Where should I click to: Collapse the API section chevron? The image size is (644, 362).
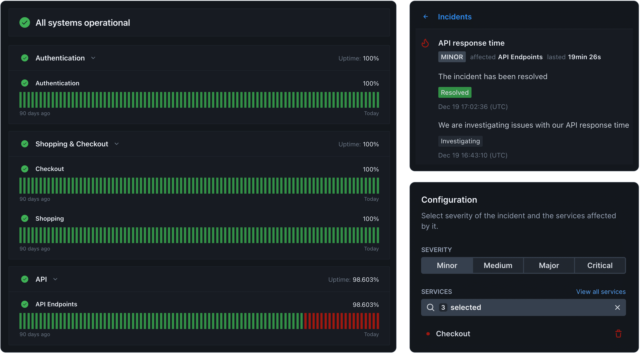(55, 279)
